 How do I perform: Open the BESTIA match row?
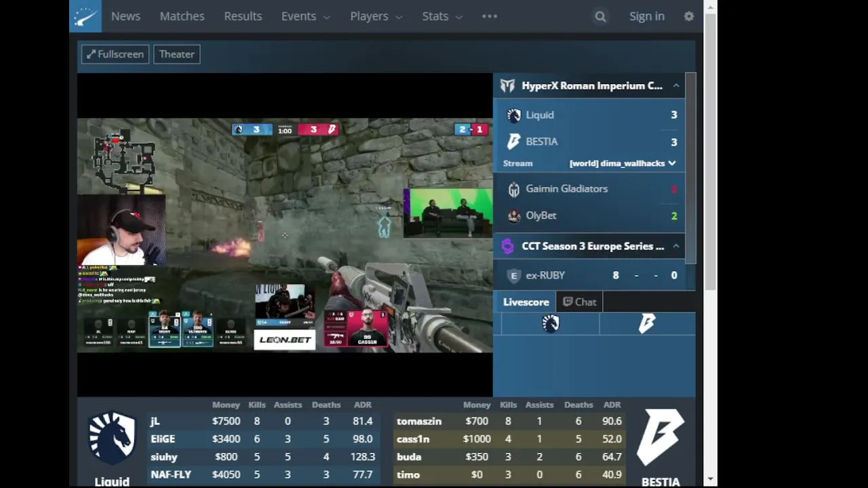[x=589, y=142]
